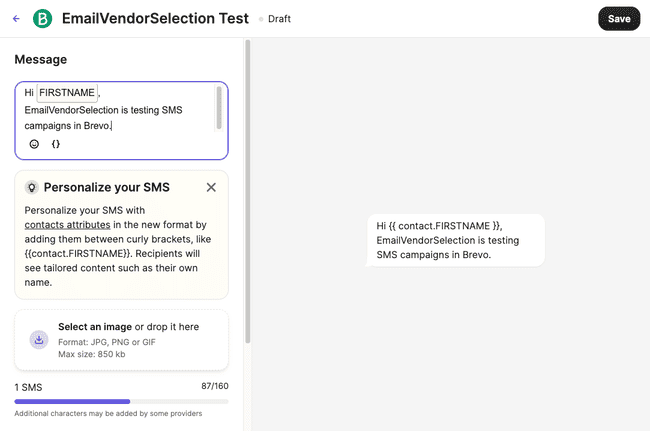Click the 87/160 character counter
This screenshot has height=431, width=650.
(214, 387)
